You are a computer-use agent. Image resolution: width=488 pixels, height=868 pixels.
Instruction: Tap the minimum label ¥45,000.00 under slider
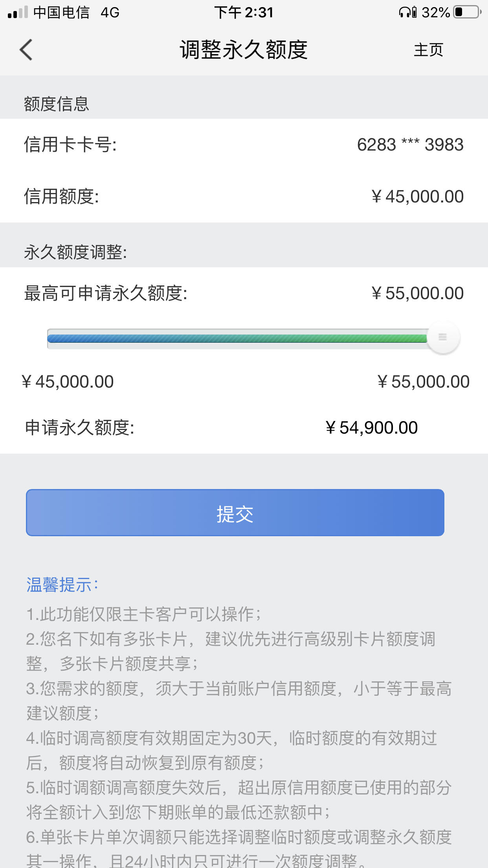(x=68, y=382)
